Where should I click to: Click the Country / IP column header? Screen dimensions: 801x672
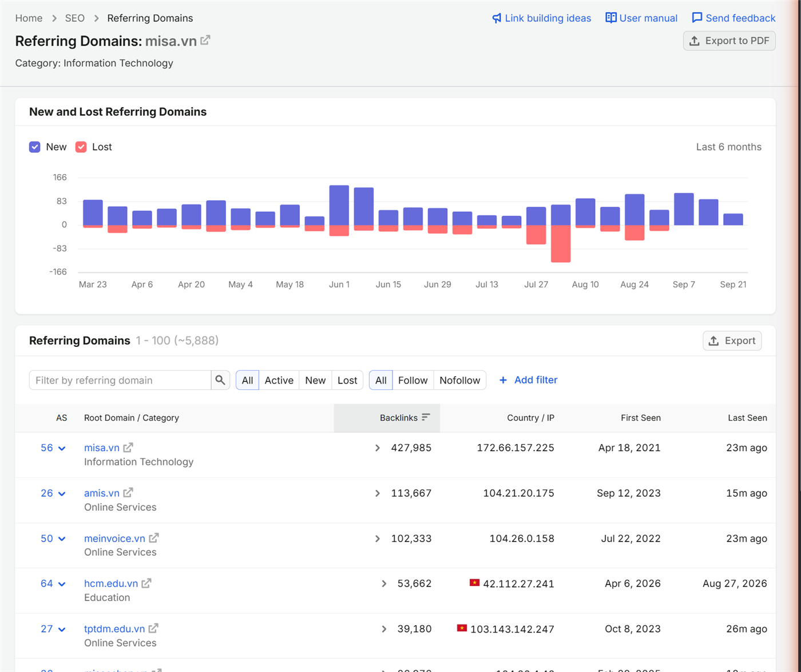click(530, 418)
